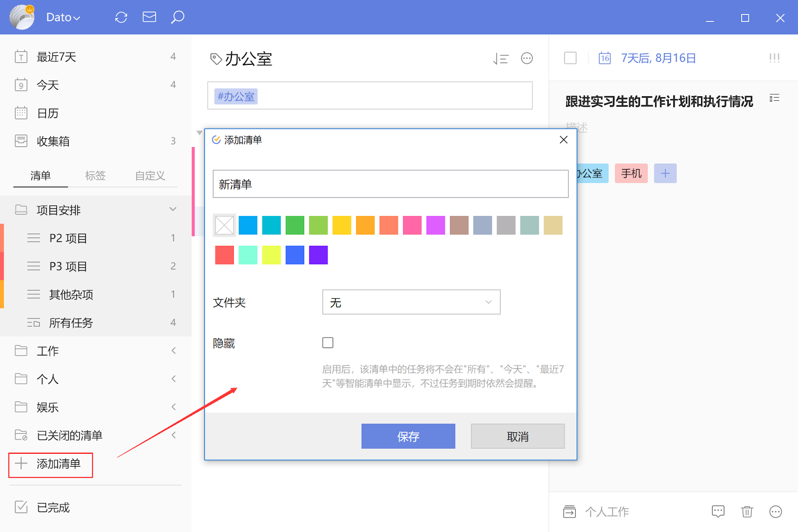Screen dimensions: 798x532
Task: Select the P2 项目 list
Action: coord(96,238)
